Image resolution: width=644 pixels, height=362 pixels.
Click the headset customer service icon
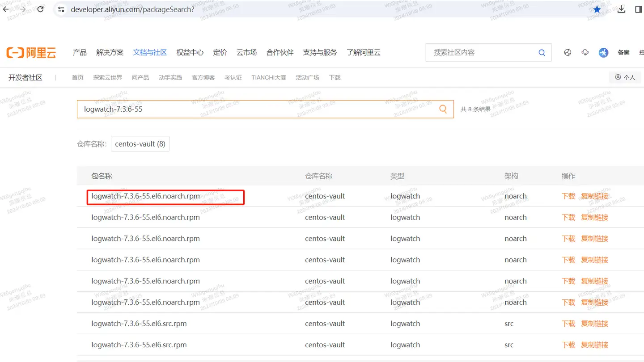[585, 52]
